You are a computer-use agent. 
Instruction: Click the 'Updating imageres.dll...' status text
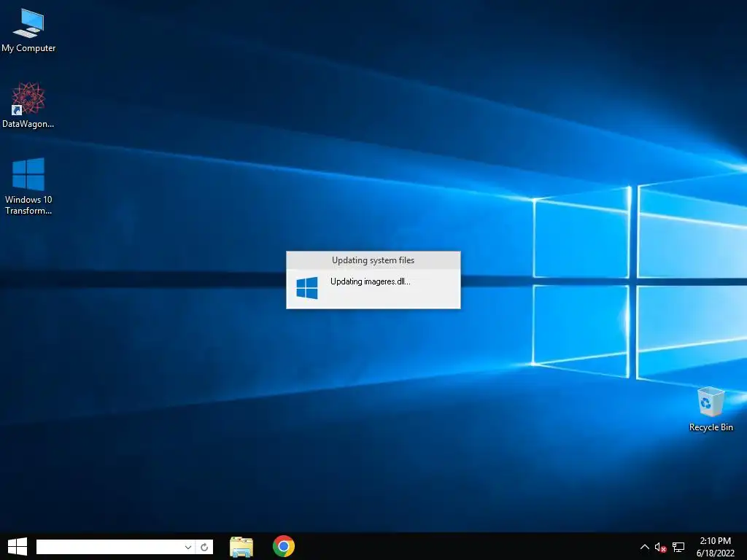click(x=370, y=281)
